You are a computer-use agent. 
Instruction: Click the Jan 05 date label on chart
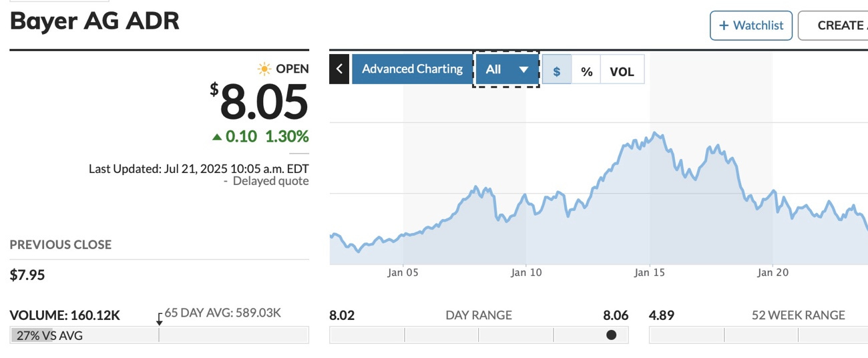click(403, 273)
